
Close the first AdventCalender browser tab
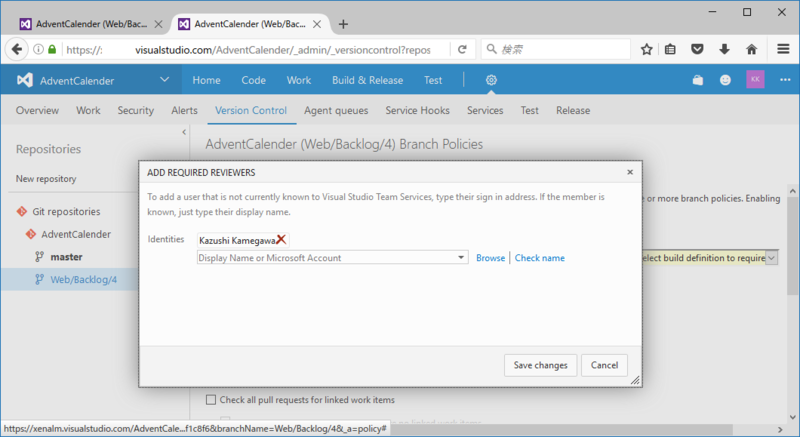click(159, 24)
